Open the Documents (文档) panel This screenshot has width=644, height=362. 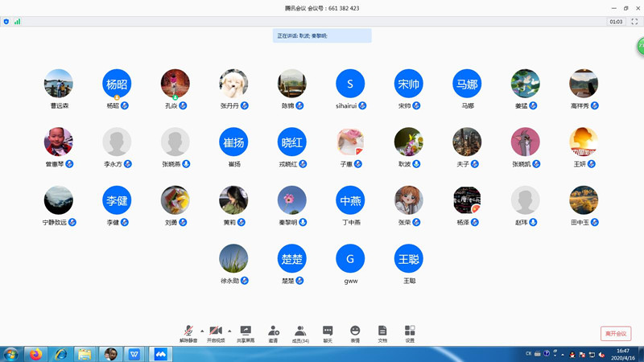pos(382,332)
